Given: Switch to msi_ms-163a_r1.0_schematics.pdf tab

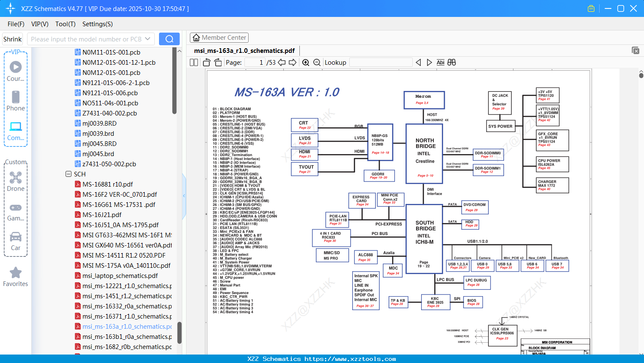Looking at the screenshot, I should tap(244, 51).
